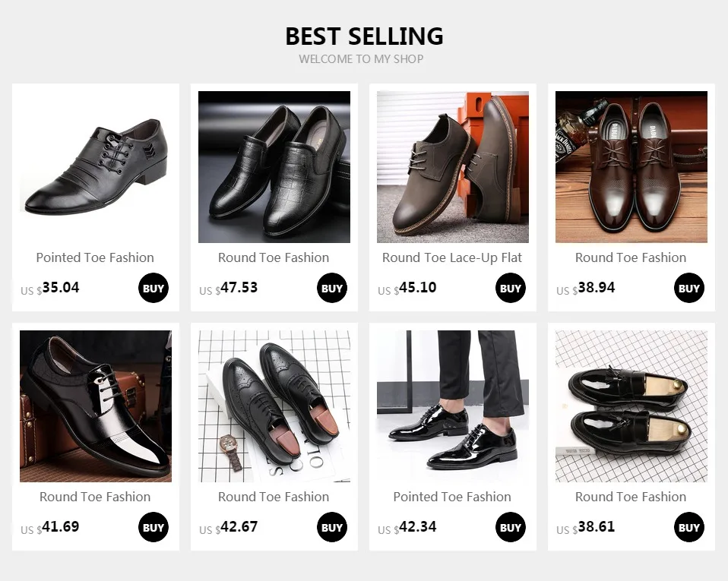The width and height of the screenshot is (728, 581).
Task: Open black tassel loafers image
Action: [631, 406]
